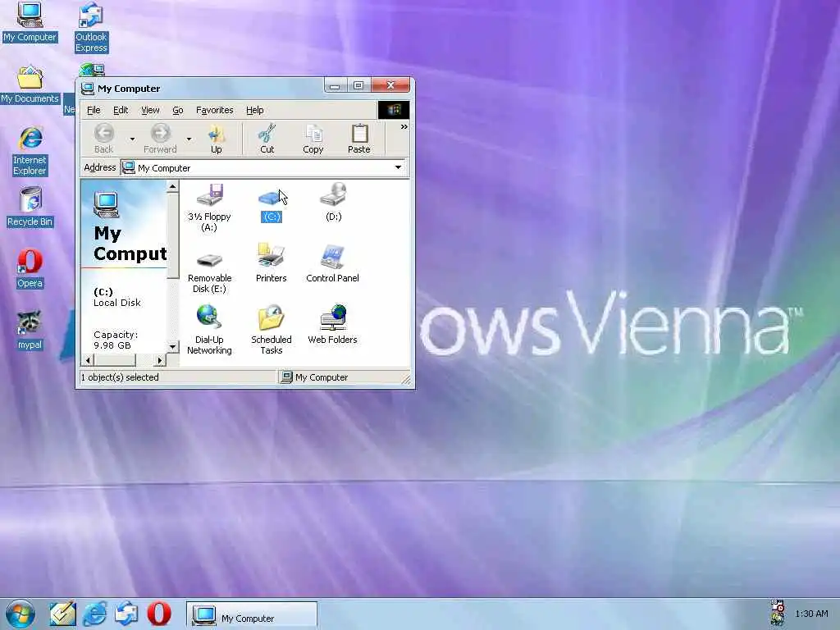This screenshot has width=840, height=630.
Task: Select Internet Explorer desktop icon
Action: click(30, 152)
